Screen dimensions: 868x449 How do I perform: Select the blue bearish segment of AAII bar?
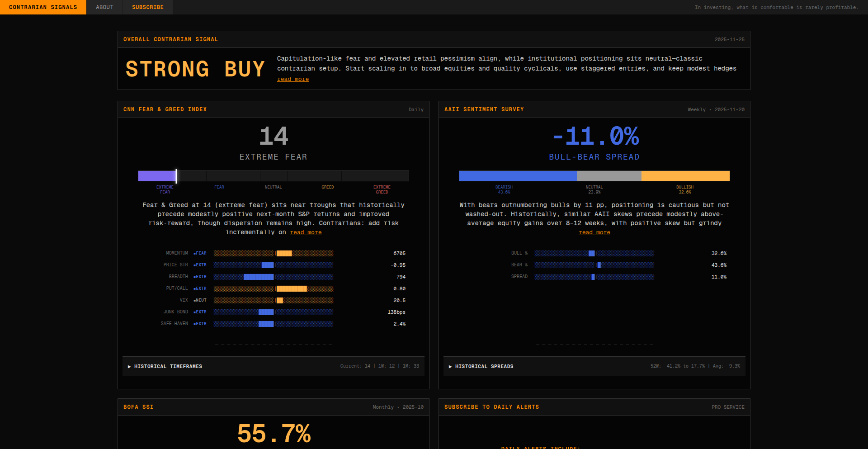coord(518,176)
